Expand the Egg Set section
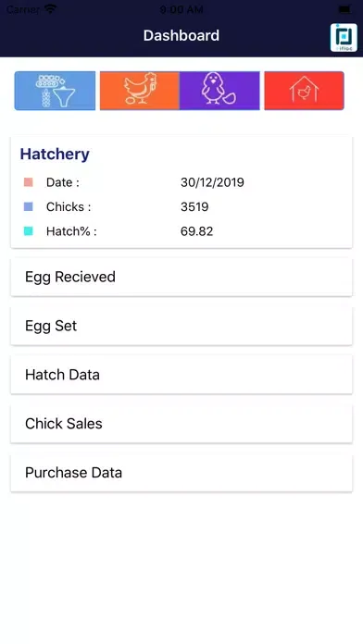This screenshot has width=363, height=644. [181, 326]
